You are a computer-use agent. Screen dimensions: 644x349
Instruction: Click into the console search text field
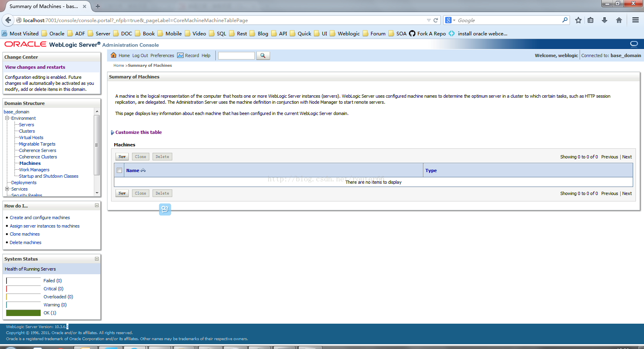pos(236,55)
